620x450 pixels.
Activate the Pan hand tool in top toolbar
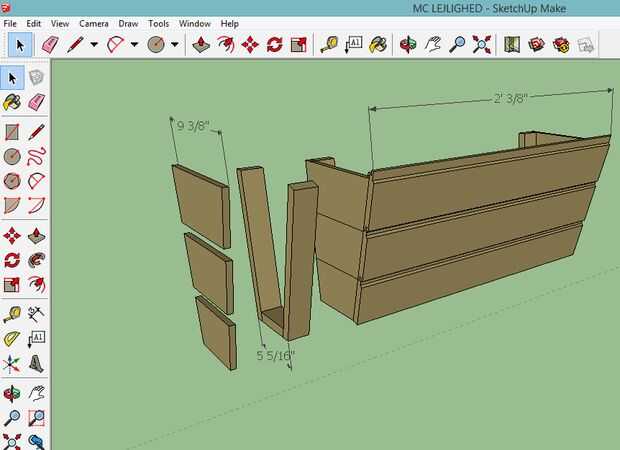(x=433, y=45)
